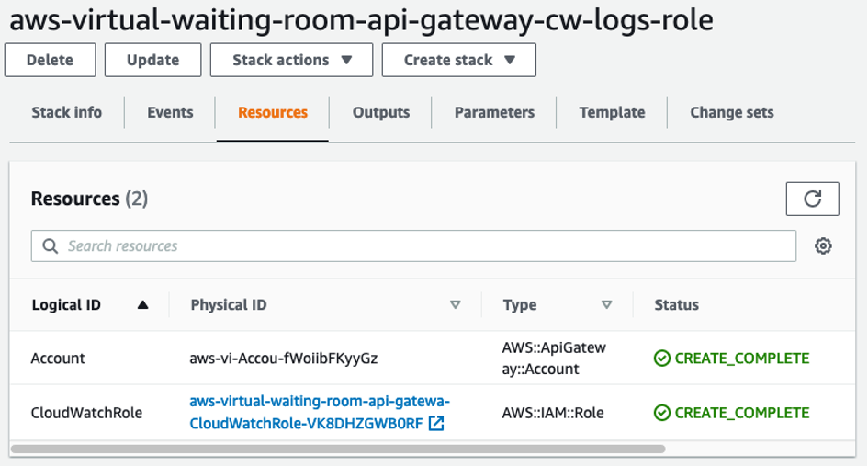View the Template tab
This screenshot has height=467, width=868.
point(612,113)
